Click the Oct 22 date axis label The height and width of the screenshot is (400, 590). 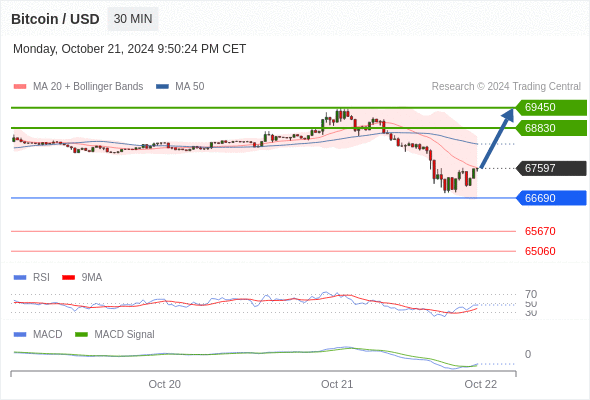point(481,384)
